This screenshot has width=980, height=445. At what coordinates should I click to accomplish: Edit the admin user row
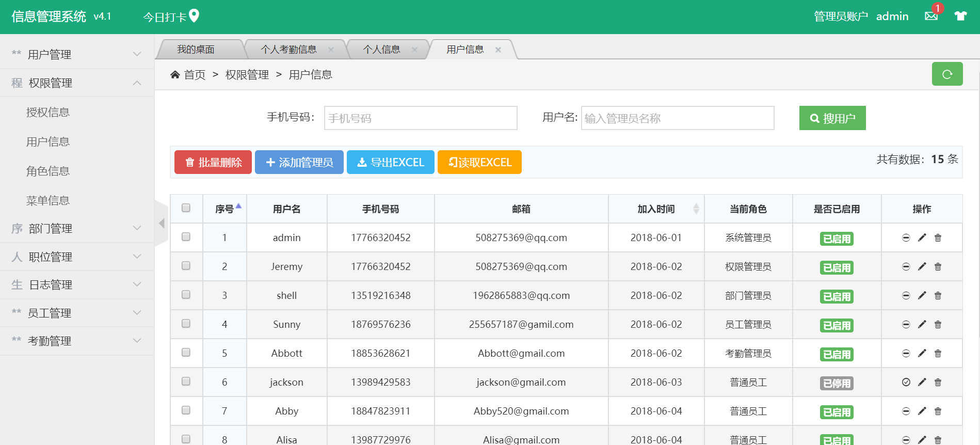click(x=922, y=237)
